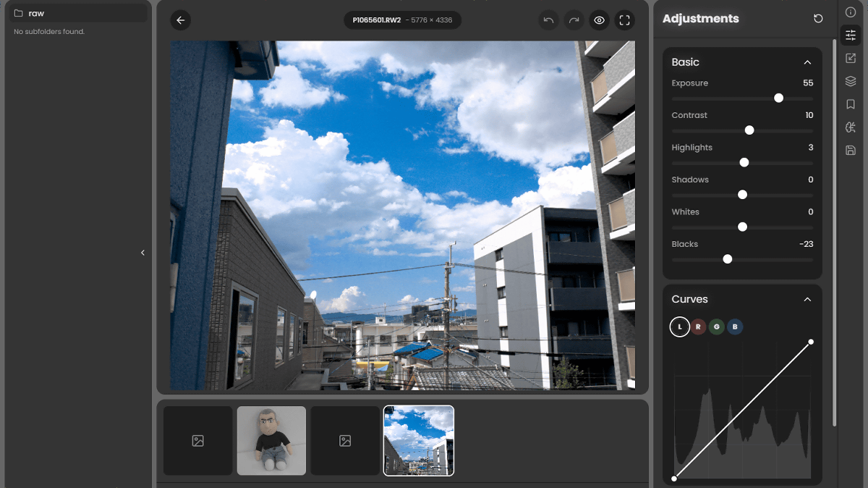
Task: Click the top-right curve control point
Action: point(811,342)
